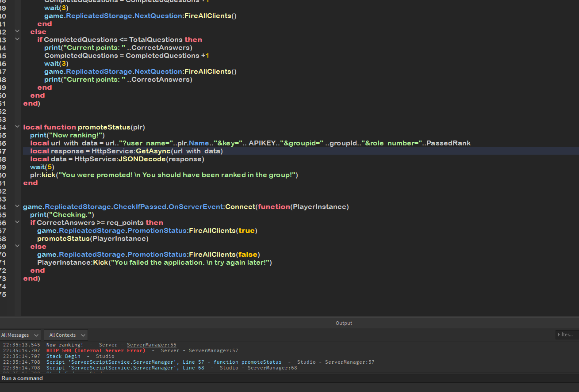
Task: Focus the Run a command bar
Action: [289, 378]
